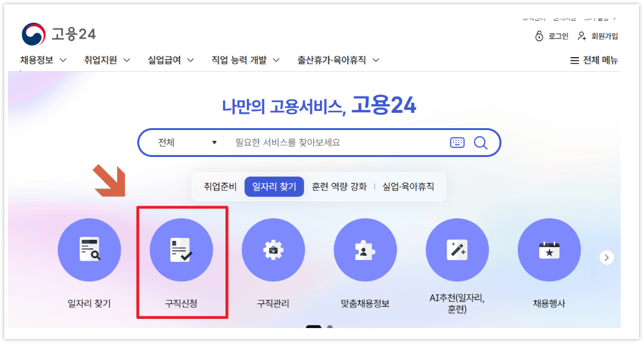Click the 로그인 lock icon

[x=539, y=36]
